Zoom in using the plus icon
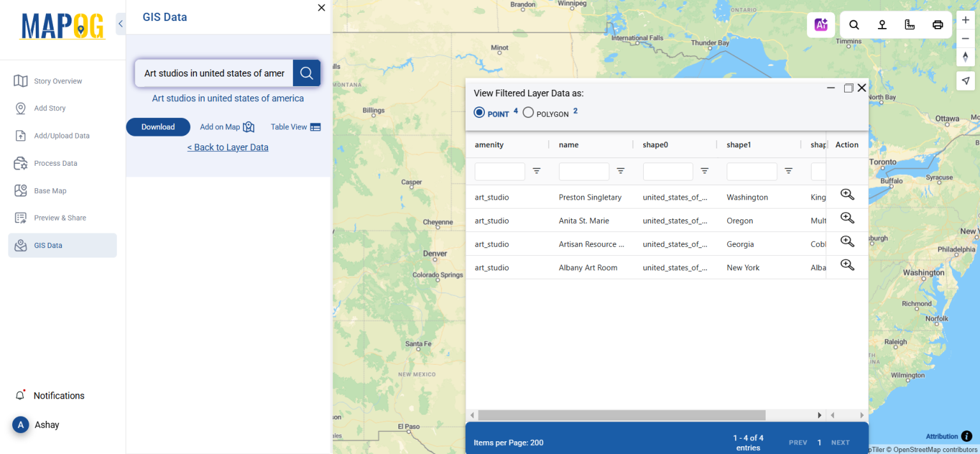 (x=965, y=20)
